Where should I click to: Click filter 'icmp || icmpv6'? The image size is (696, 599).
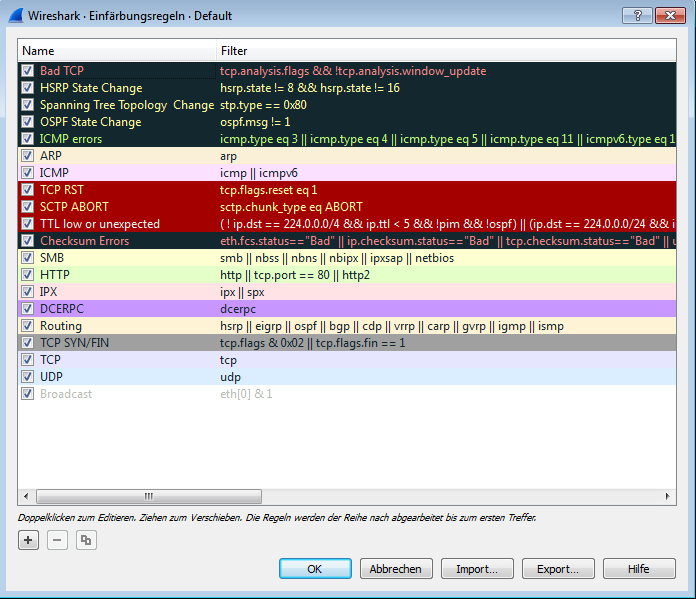(259, 173)
